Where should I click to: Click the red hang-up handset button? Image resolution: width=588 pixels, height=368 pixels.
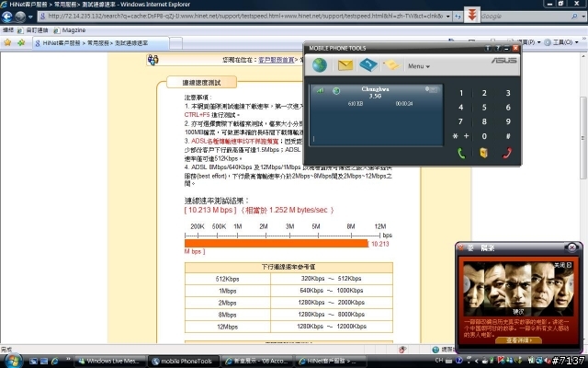507,154
